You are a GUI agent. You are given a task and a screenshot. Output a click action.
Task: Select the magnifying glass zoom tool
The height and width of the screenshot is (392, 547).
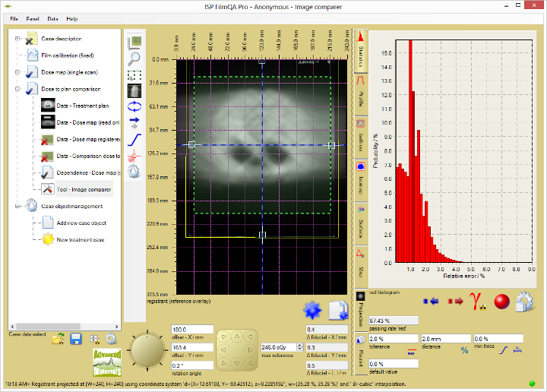tap(134, 59)
